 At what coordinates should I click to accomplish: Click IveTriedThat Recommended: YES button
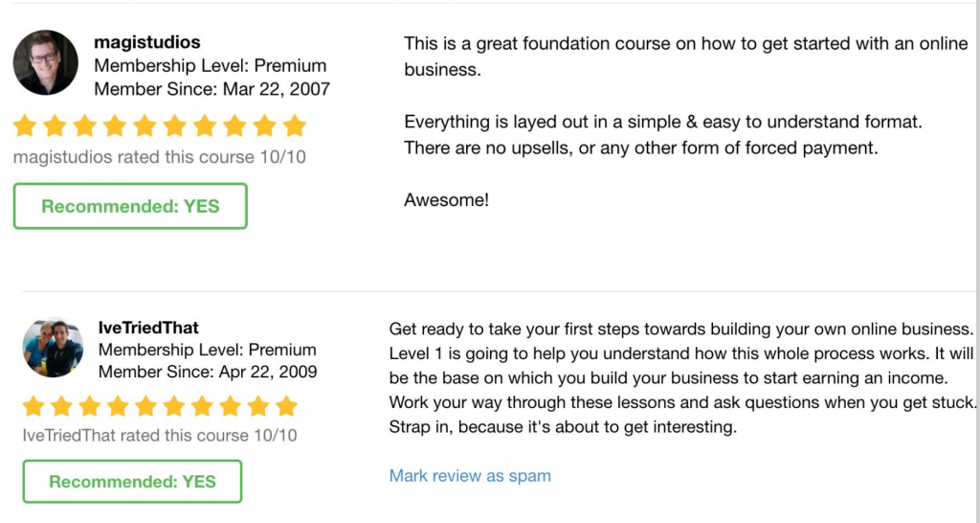tap(132, 482)
